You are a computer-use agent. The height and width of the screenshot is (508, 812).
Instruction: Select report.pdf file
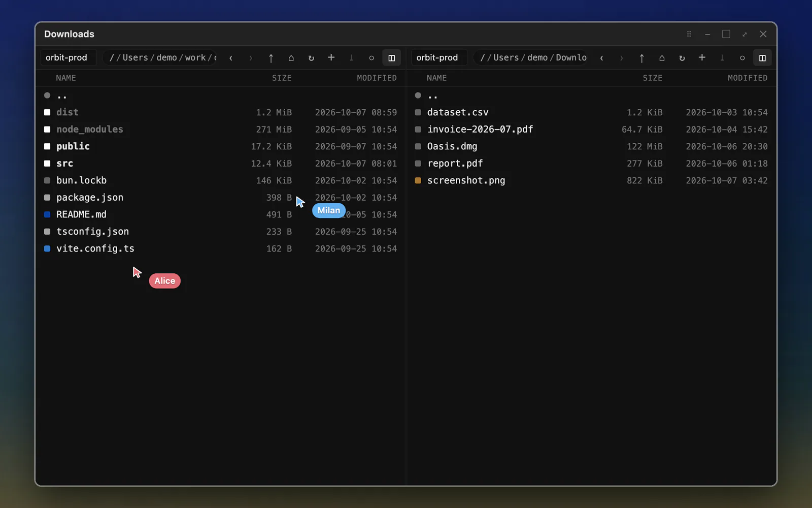[592, 164]
